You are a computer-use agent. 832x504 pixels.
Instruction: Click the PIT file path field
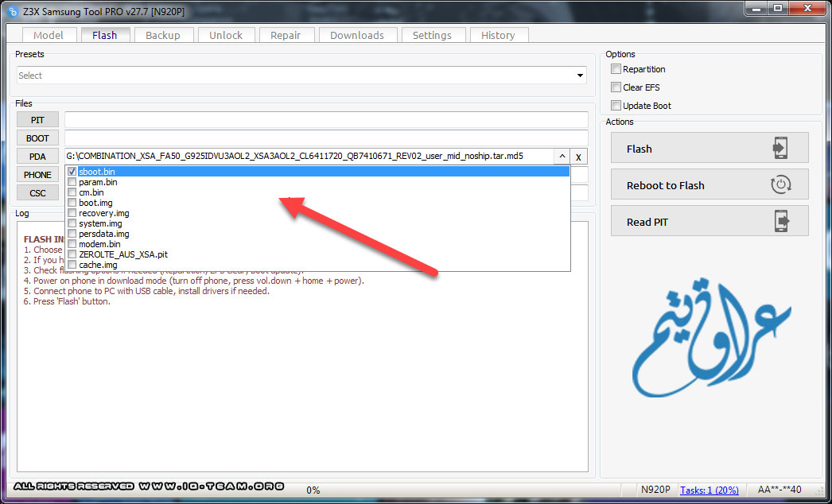(326, 120)
